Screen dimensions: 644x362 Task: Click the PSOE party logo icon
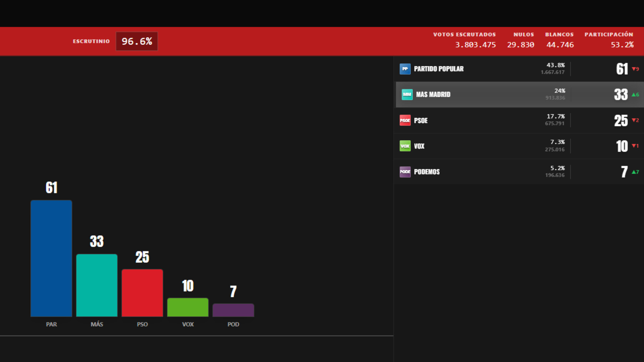(405, 120)
